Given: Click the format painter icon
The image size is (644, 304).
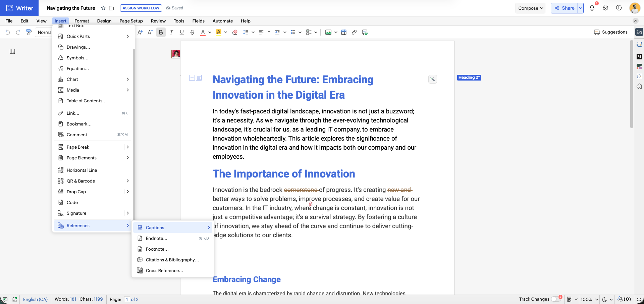Looking at the screenshot, I should (x=29, y=32).
